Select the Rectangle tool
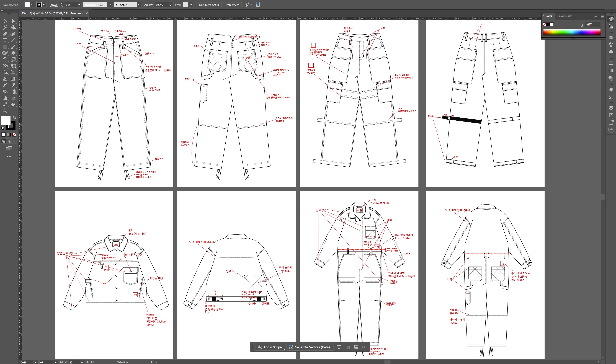 coord(5,47)
